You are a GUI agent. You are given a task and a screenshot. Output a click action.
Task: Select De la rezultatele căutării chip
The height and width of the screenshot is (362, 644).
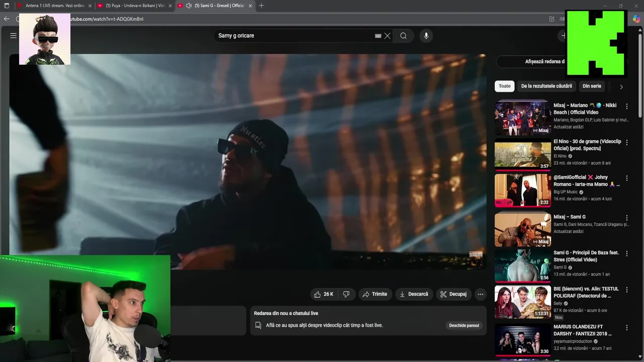pyautogui.click(x=546, y=86)
